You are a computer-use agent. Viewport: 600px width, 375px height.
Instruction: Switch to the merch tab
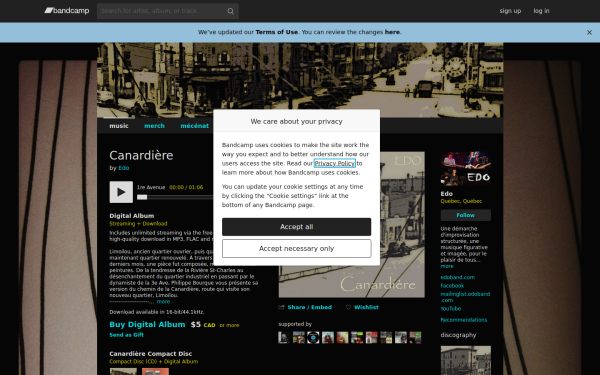click(154, 126)
